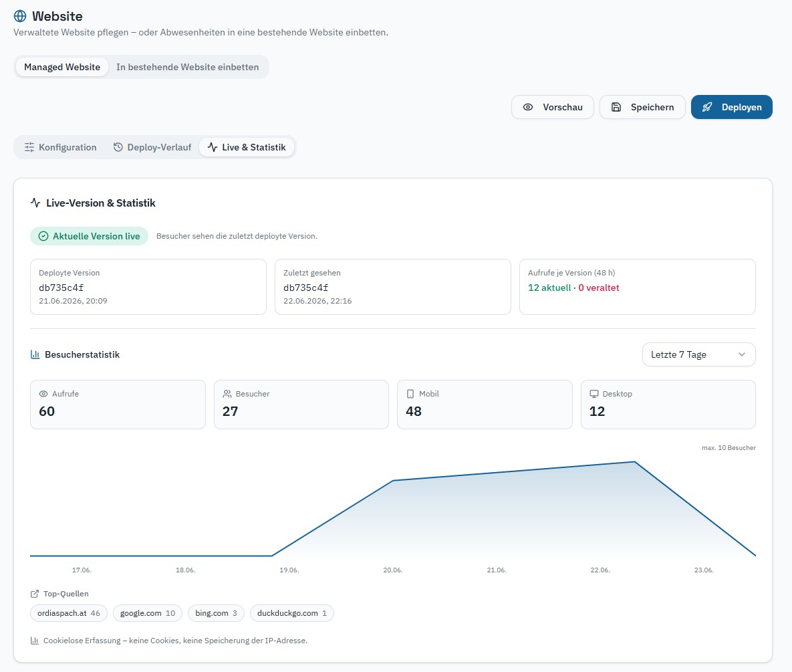Click the eye icon in Vorschau button
Image resolution: width=792 pixels, height=672 pixels.
pos(528,107)
